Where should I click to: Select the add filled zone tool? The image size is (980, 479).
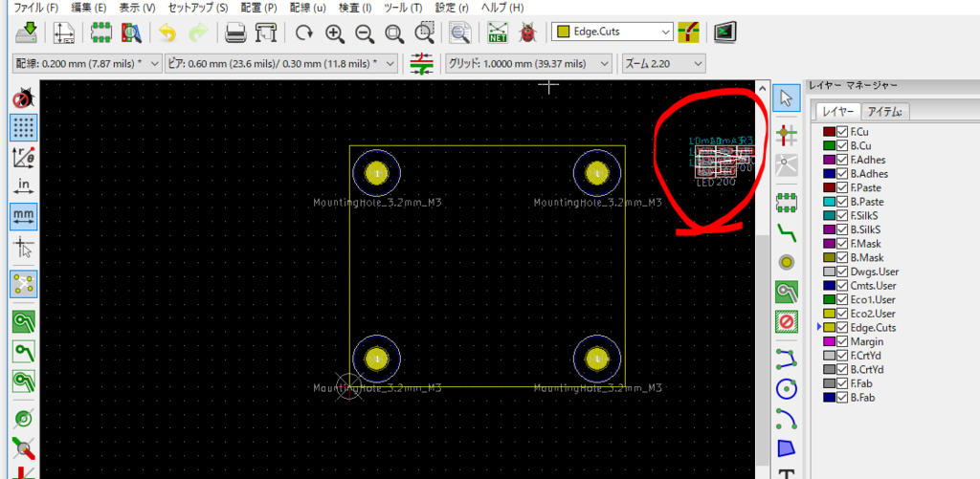tap(786, 292)
